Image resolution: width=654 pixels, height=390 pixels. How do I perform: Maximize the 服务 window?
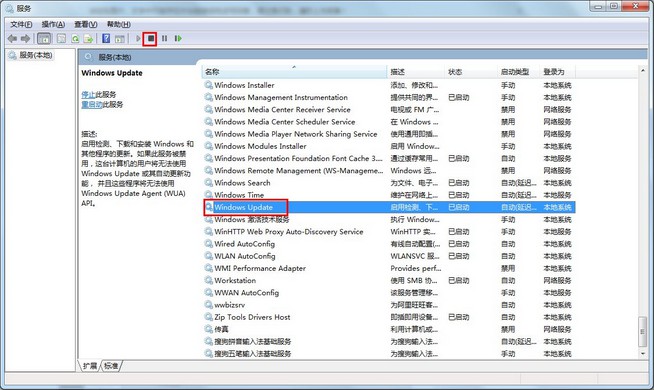click(614, 6)
